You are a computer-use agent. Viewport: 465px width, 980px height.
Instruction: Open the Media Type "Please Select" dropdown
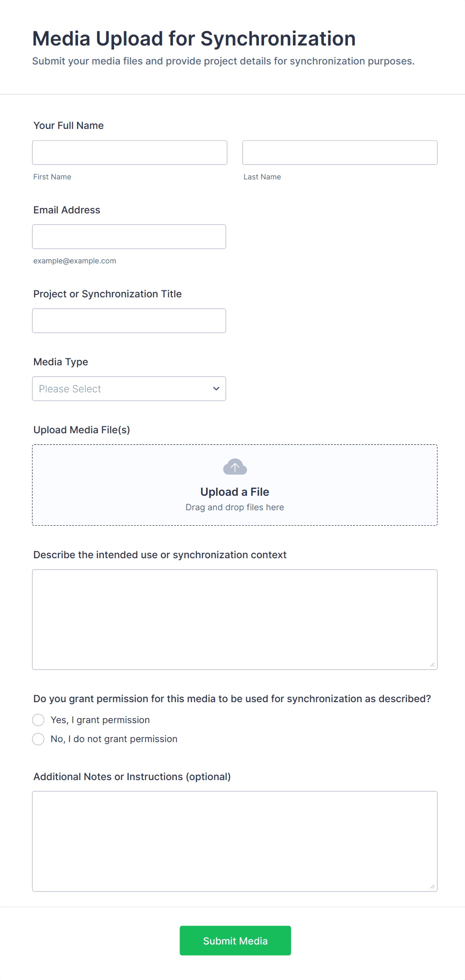pos(129,389)
